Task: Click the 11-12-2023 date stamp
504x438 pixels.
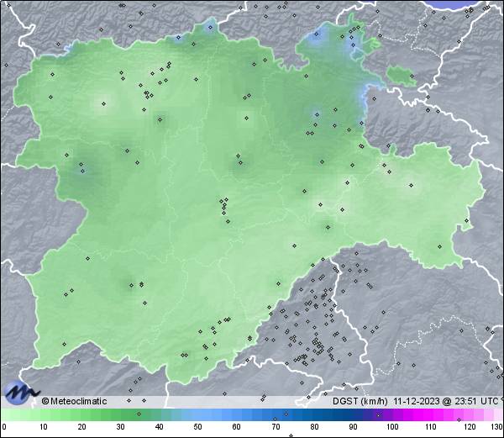Action: (x=417, y=401)
